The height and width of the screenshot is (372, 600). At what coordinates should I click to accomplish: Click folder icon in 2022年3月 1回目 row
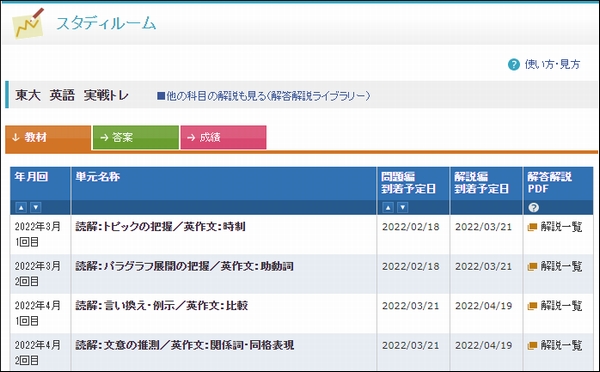(532, 227)
